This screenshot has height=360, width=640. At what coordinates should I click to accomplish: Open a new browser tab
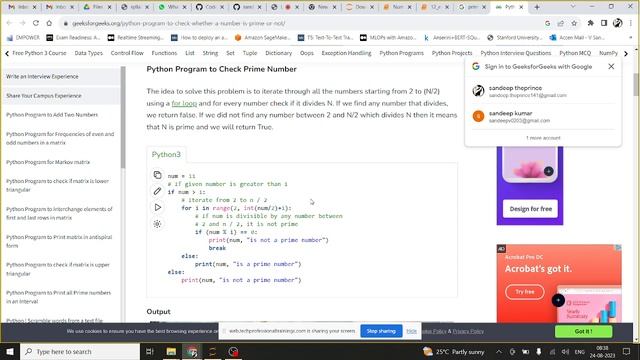pyautogui.click(x=537, y=7)
